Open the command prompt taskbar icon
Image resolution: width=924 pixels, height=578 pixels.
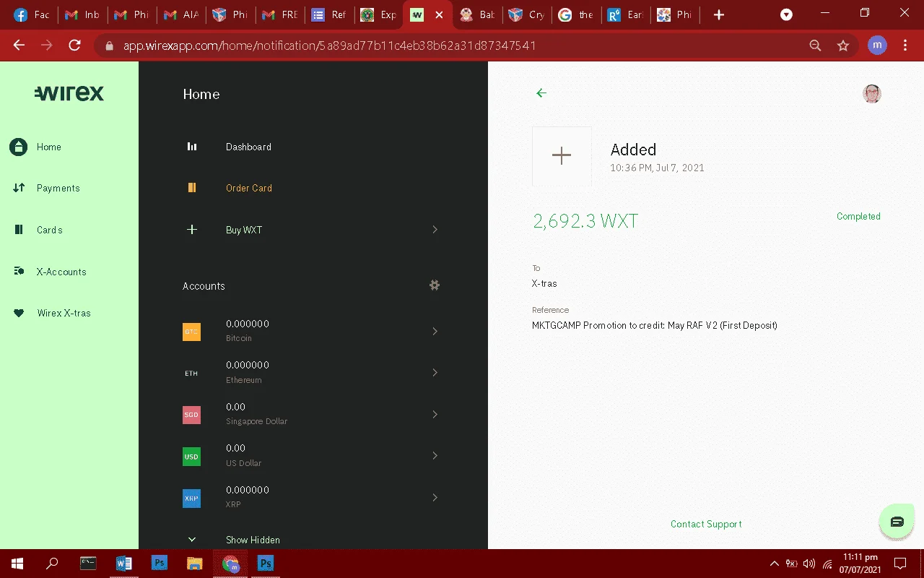click(88, 564)
